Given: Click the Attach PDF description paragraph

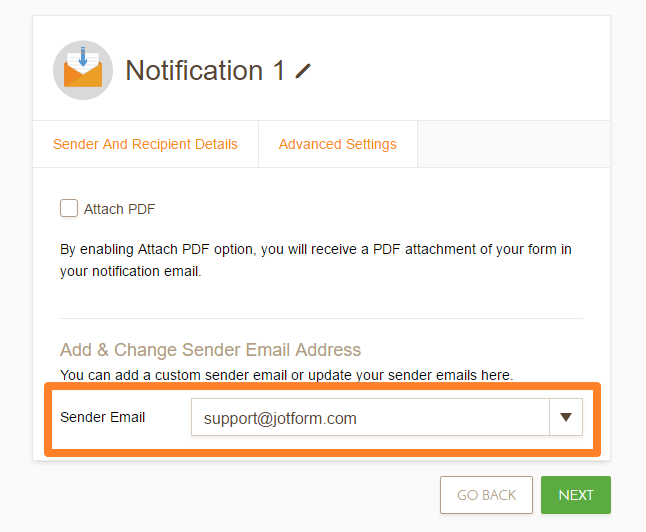Looking at the screenshot, I should [x=315, y=260].
